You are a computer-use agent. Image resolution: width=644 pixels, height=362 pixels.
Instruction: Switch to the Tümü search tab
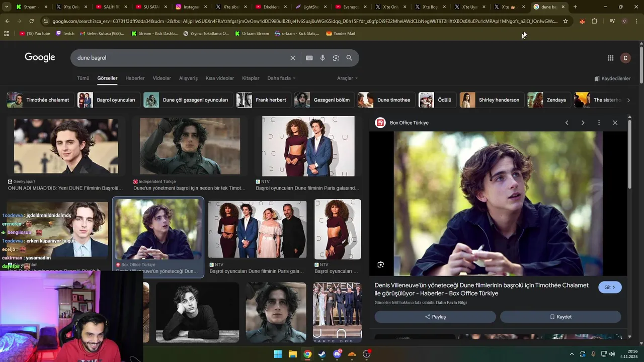coord(83,78)
